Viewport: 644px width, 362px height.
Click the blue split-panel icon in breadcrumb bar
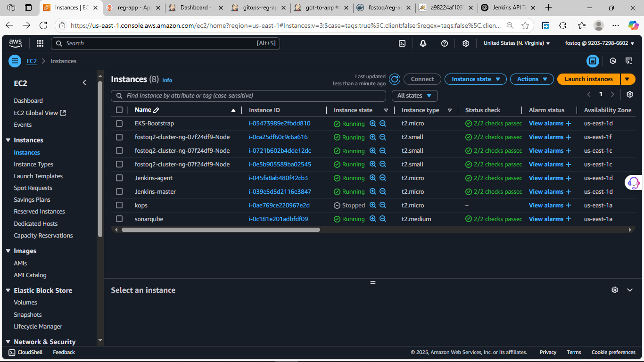click(x=593, y=61)
